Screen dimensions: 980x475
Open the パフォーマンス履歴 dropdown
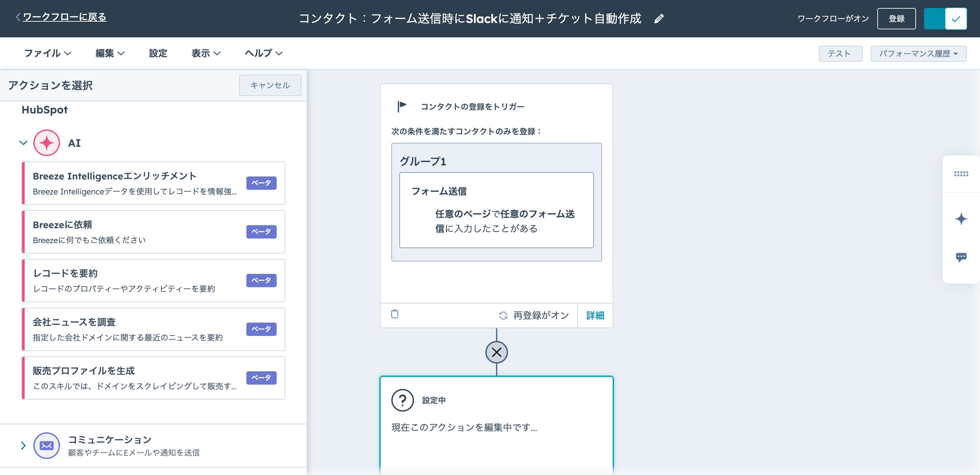point(918,53)
